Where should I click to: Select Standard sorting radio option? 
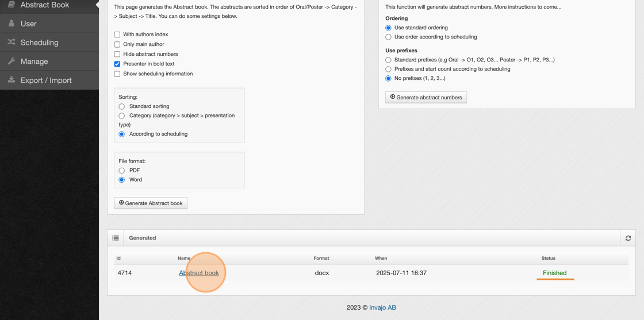[x=122, y=106]
